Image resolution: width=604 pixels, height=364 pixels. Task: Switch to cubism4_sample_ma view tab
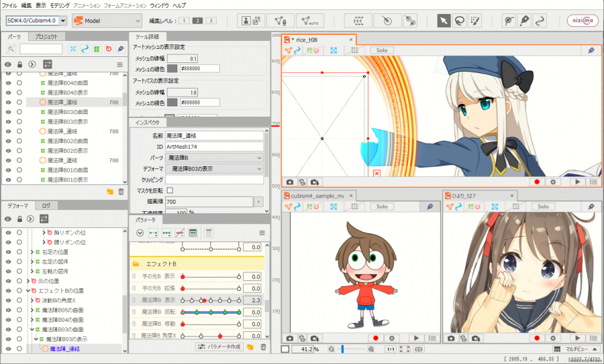coord(317,196)
